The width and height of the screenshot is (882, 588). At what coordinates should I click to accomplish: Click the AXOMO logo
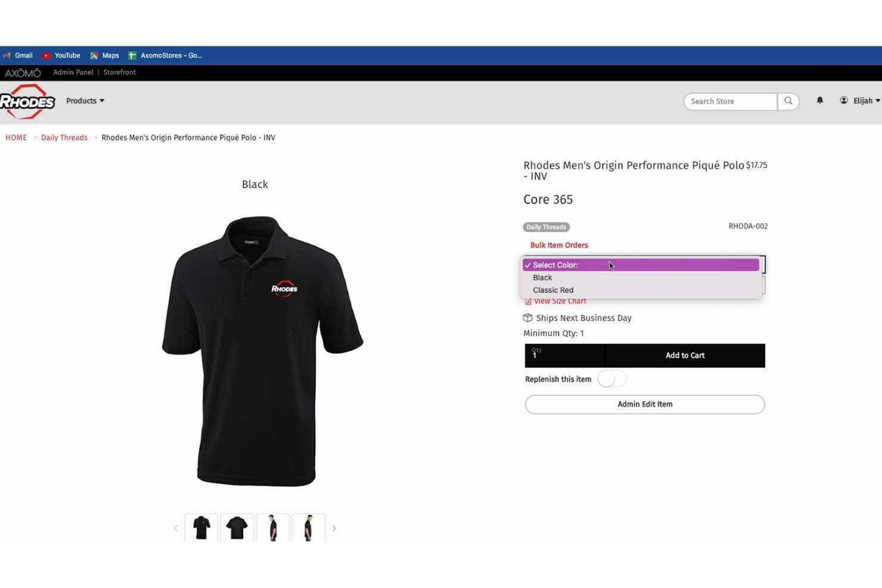click(x=23, y=73)
